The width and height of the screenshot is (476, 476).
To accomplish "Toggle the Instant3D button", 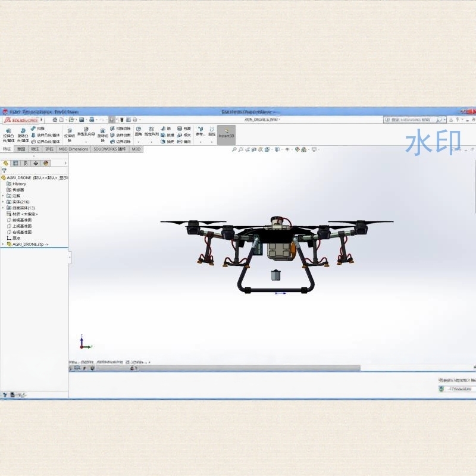I will click(226, 136).
